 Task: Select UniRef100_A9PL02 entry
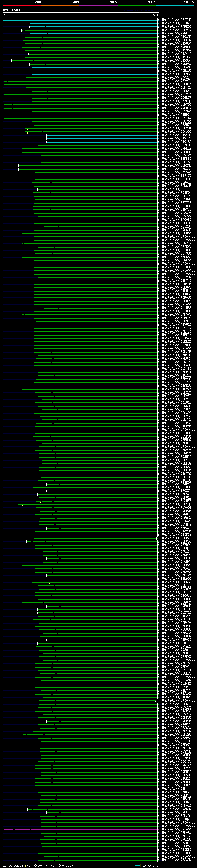pyautogui.click(x=177, y=40)
